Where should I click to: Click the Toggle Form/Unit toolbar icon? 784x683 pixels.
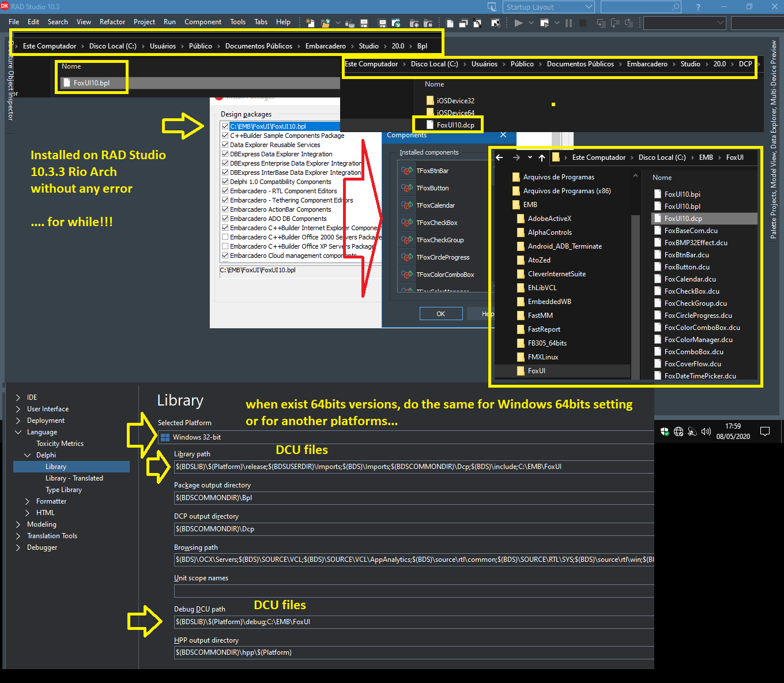coord(477,23)
